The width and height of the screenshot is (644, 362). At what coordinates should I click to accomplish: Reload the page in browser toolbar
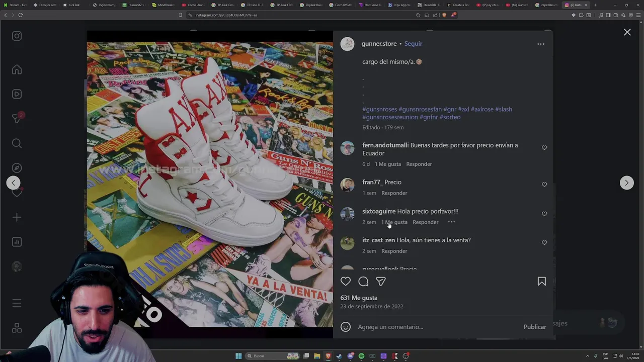[x=21, y=15]
